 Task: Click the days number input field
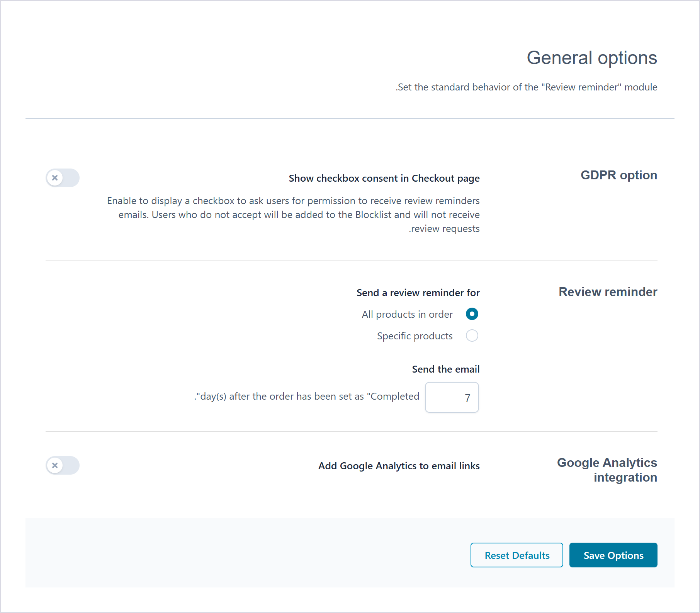pyautogui.click(x=452, y=397)
